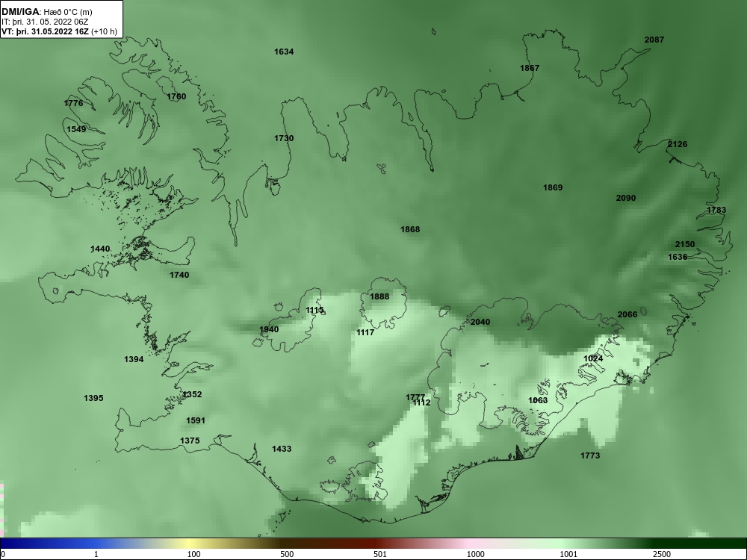
Task: Select the 2126 value on the east coast
Action: click(678, 144)
